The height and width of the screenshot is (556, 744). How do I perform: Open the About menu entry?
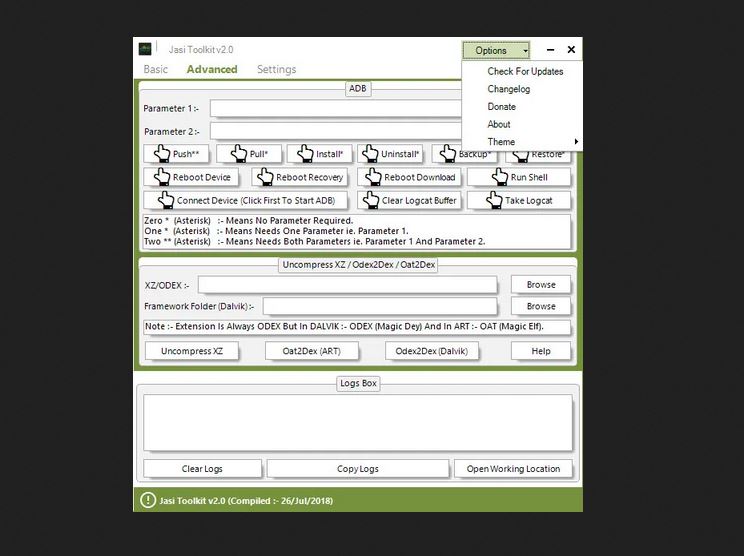522,124
